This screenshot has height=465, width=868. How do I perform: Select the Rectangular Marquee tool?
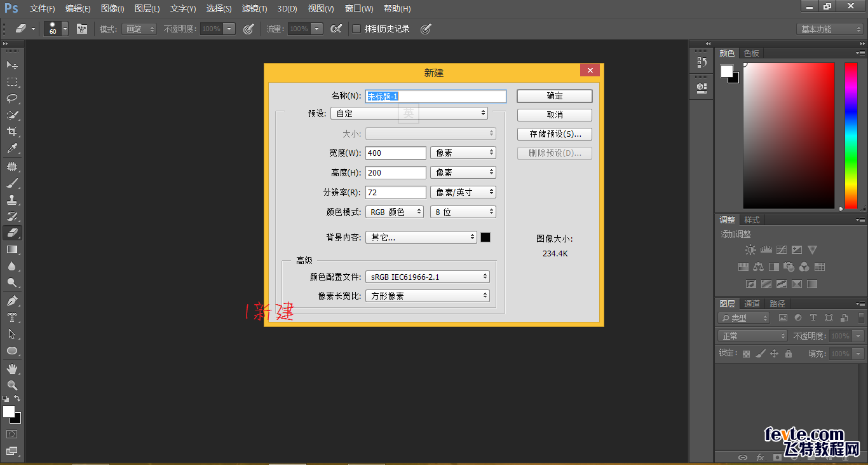pyautogui.click(x=12, y=81)
